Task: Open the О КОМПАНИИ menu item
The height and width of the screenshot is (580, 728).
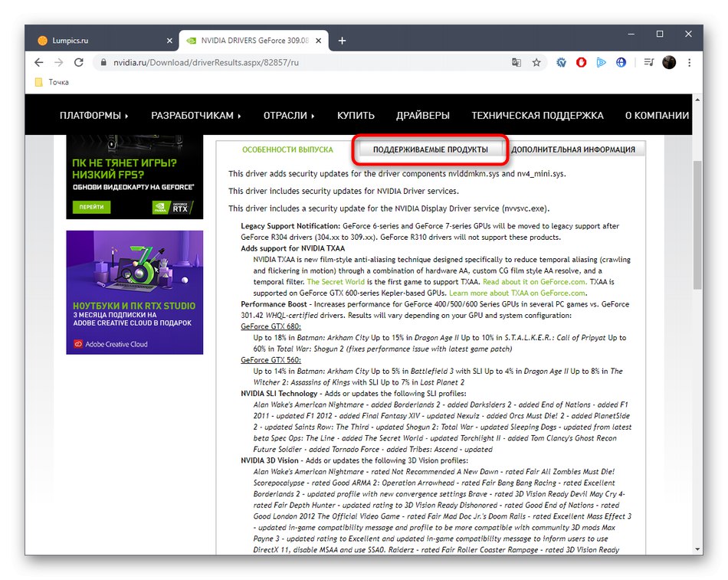Action: pos(657,116)
